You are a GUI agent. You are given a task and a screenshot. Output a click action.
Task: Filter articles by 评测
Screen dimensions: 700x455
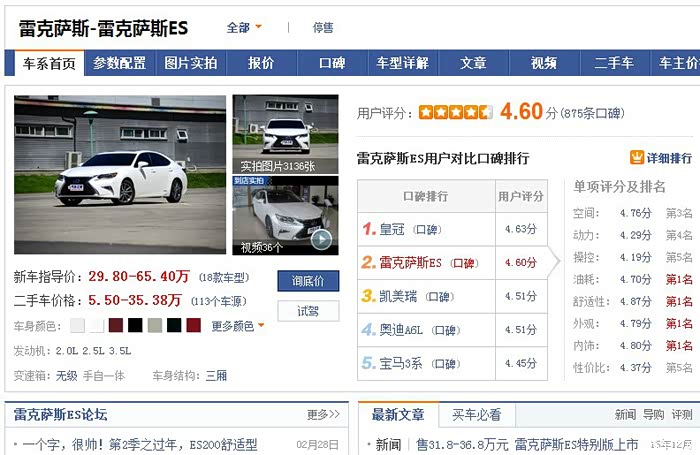pyautogui.click(x=682, y=415)
